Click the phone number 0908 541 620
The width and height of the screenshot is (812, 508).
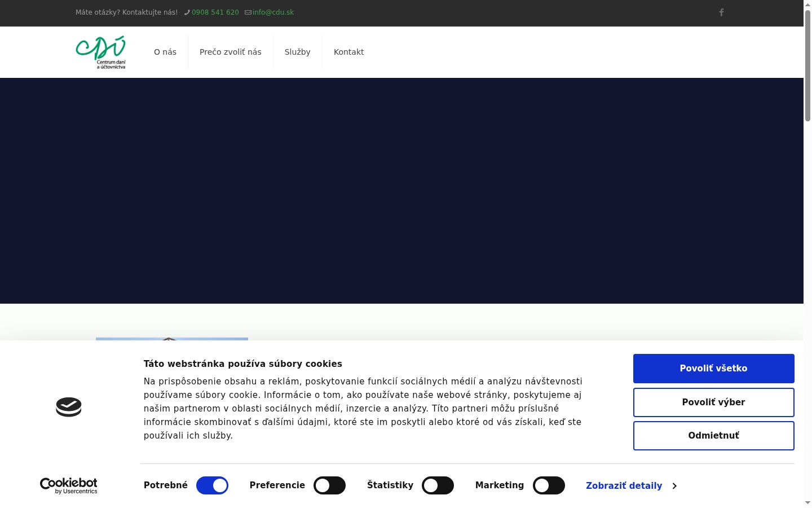pos(215,12)
